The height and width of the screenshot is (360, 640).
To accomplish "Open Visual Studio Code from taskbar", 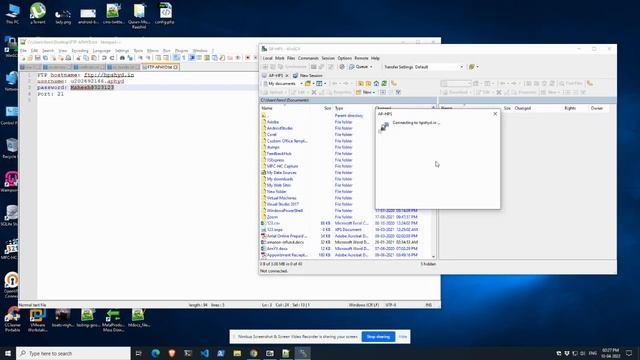I will click(x=204, y=353).
